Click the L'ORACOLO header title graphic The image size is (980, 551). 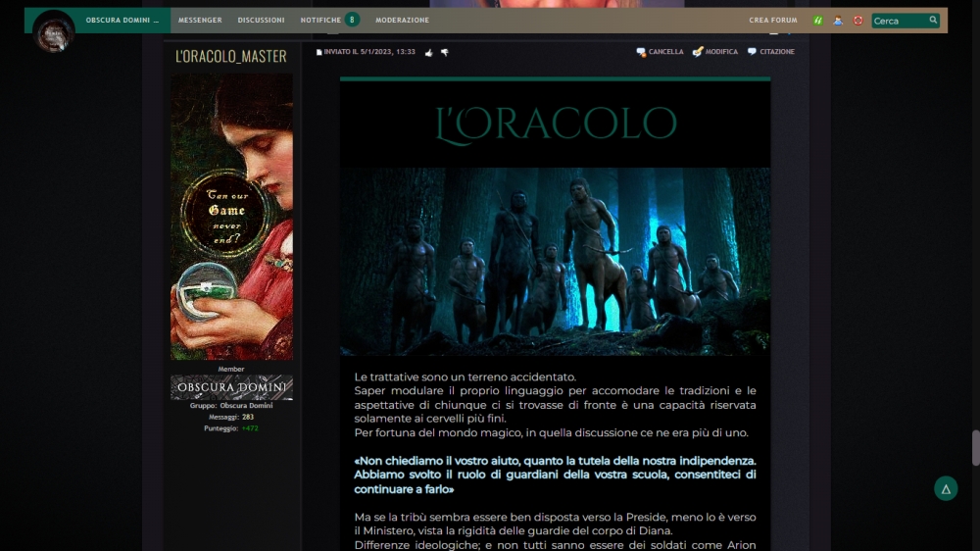556,124
